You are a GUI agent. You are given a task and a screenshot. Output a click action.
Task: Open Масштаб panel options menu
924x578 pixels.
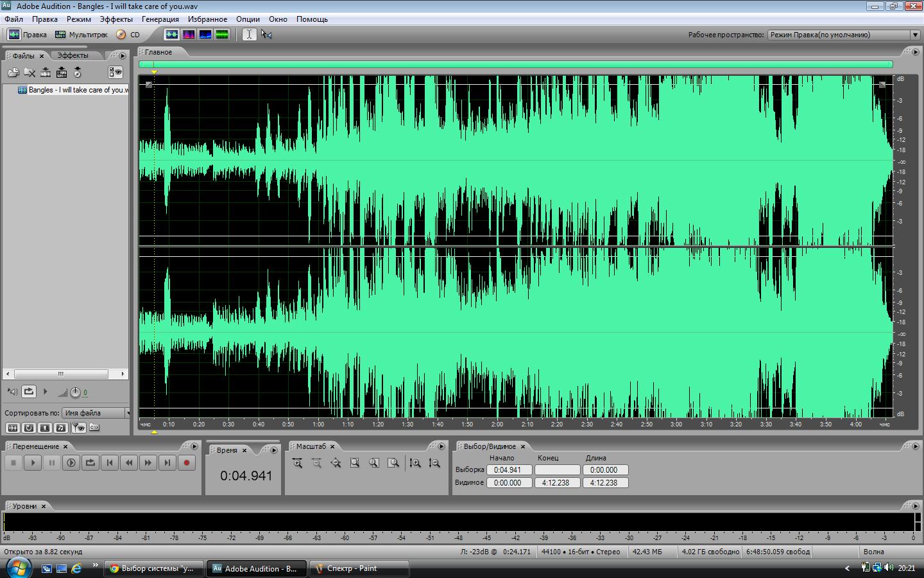point(441,446)
